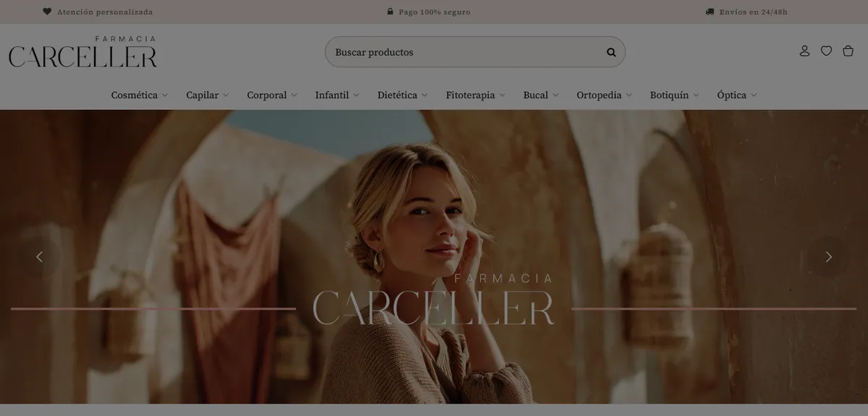
Task: Expand the Ortopedia dropdown chevron
Action: click(629, 95)
